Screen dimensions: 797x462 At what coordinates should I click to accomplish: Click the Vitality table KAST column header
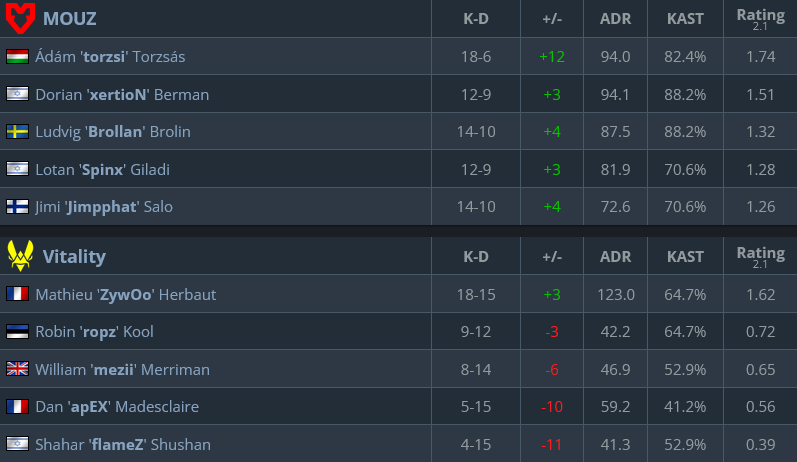pos(685,257)
